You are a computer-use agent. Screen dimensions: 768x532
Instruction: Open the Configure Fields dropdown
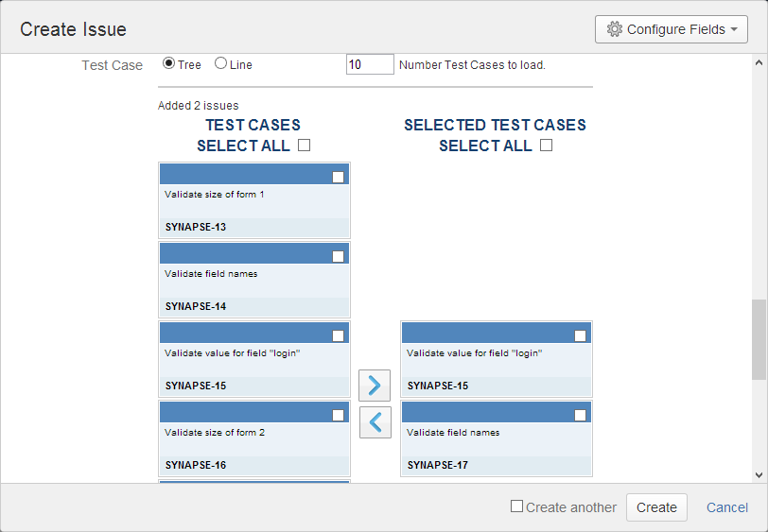point(671,29)
